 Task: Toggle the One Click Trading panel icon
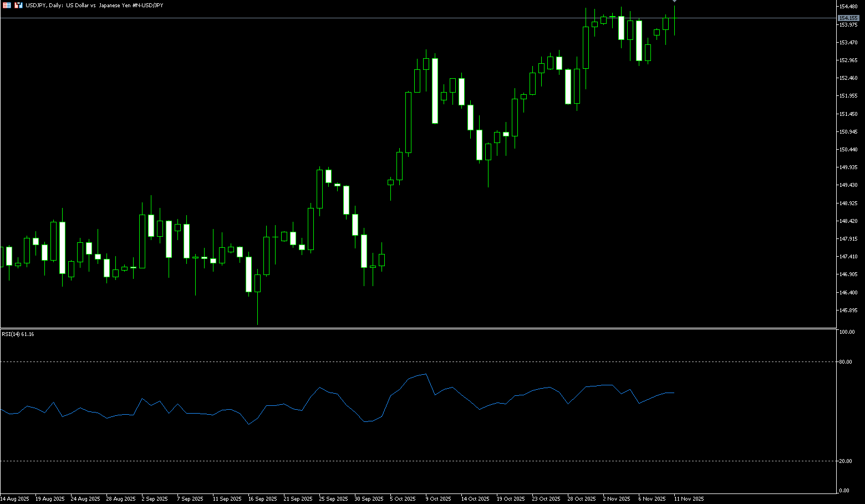point(18,5)
